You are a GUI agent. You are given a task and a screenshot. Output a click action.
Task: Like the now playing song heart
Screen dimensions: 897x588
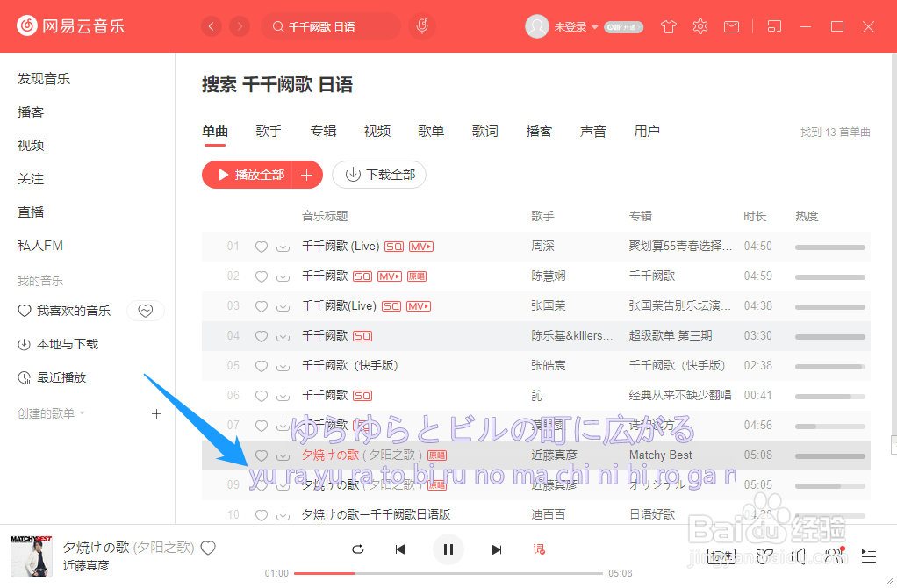208,548
